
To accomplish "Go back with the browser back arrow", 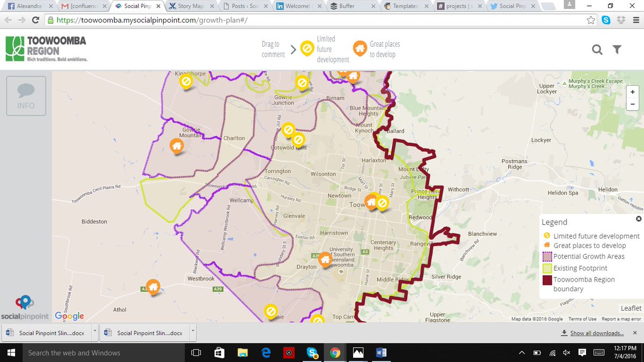I will click(9, 20).
